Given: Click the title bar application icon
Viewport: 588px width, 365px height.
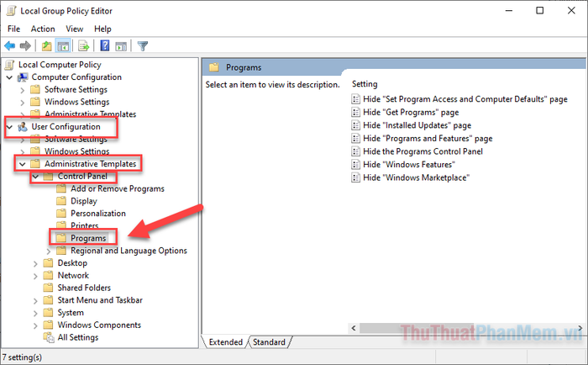Looking at the screenshot, I should [x=12, y=11].
